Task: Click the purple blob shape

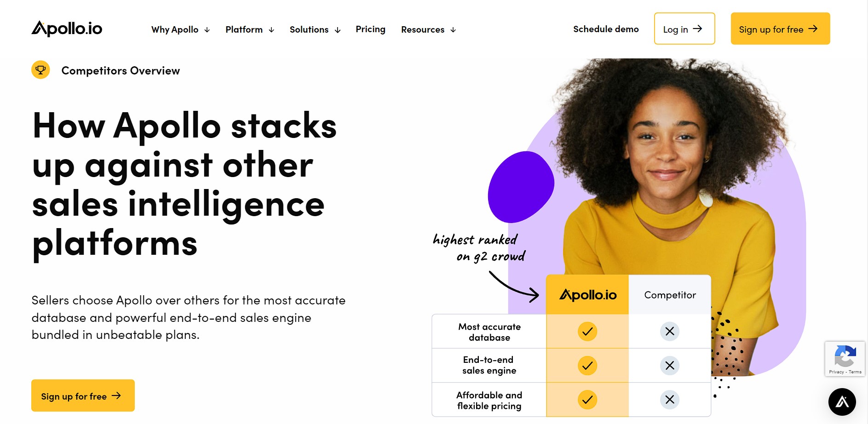Action: [521, 186]
